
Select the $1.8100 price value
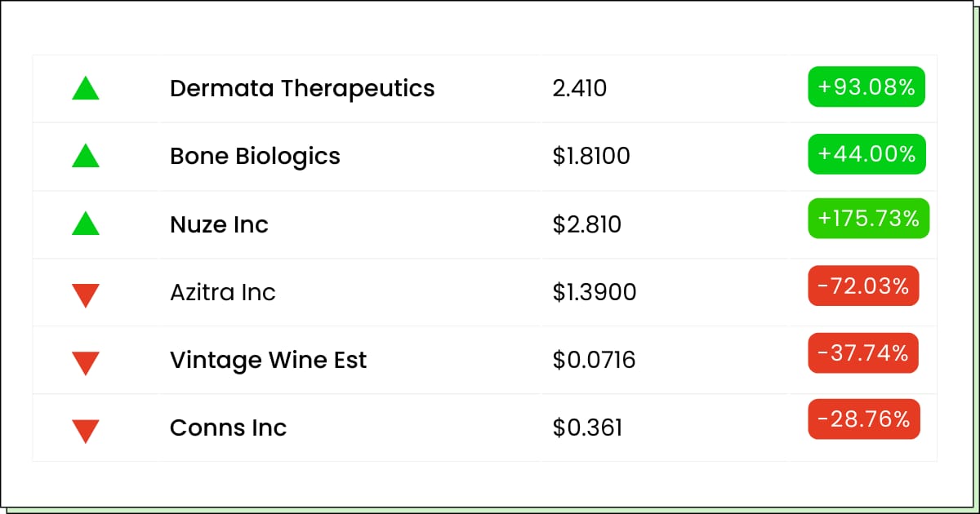pos(591,156)
